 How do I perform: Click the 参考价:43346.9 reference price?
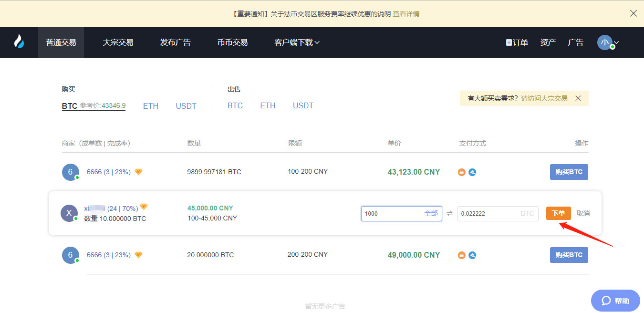(103, 105)
